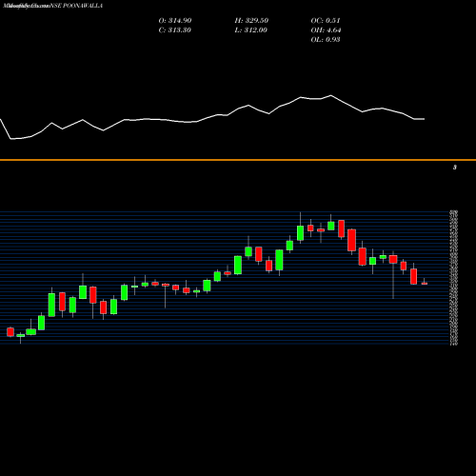Viewport: 476px width, 476px height.
Task: Select the OH: 4.64 reading
Action: pyautogui.click(x=326, y=30)
